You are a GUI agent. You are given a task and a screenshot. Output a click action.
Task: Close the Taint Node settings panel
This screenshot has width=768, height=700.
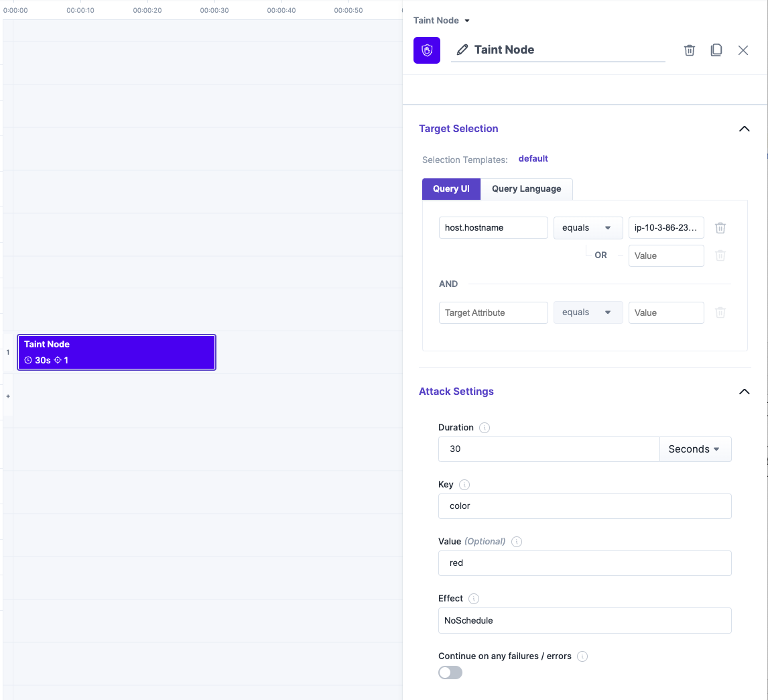pos(743,50)
